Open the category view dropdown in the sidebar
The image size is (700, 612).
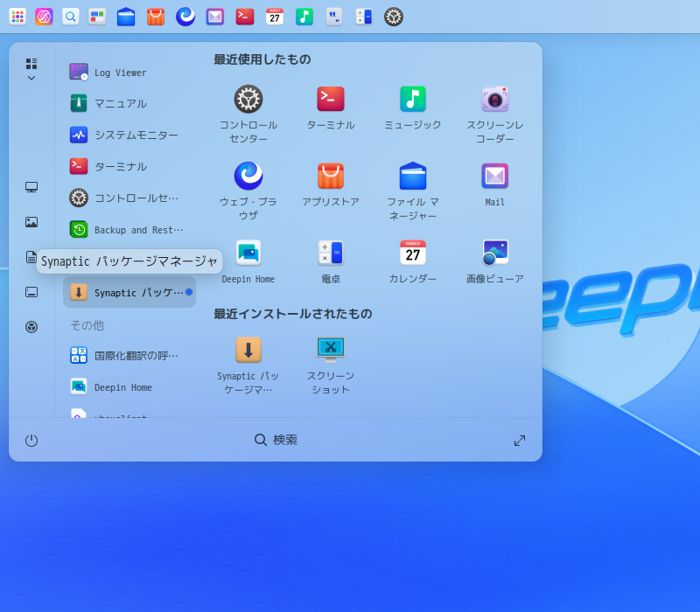(31, 69)
